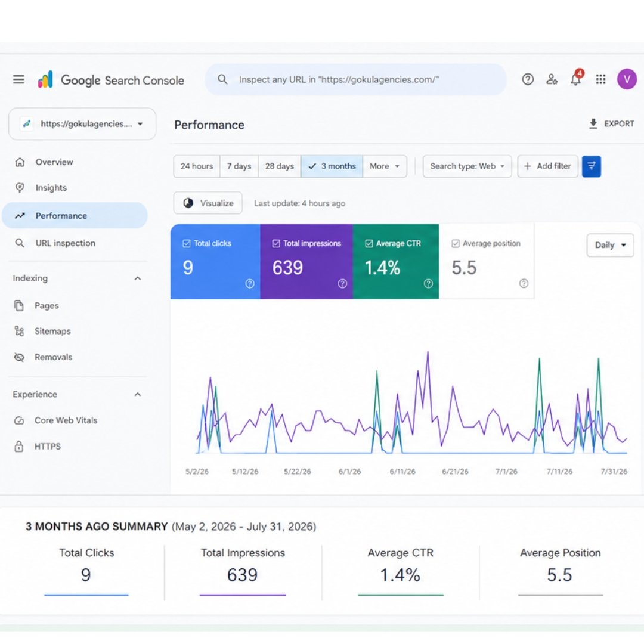Click the Google Search Console logo
The width and height of the screenshot is (644, 644).
111,80
